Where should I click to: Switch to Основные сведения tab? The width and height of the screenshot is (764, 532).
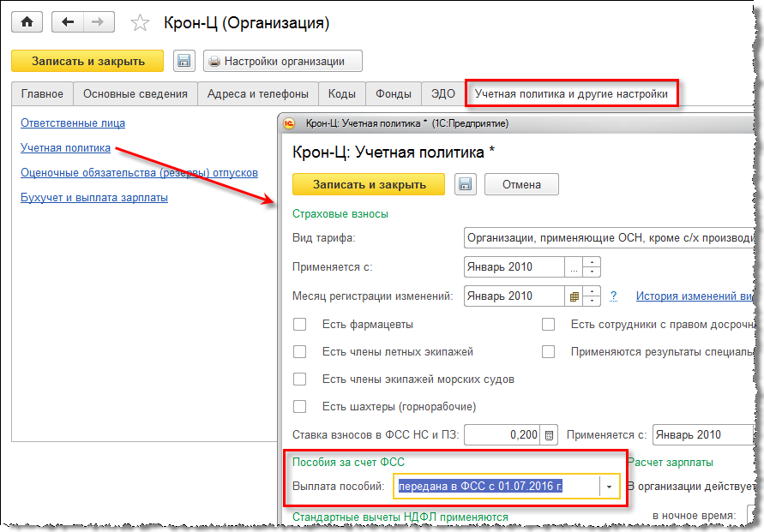[135, 94]
